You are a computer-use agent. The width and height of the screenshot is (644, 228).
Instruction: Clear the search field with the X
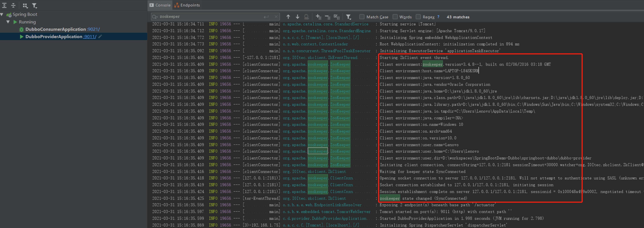pos(276,17)
